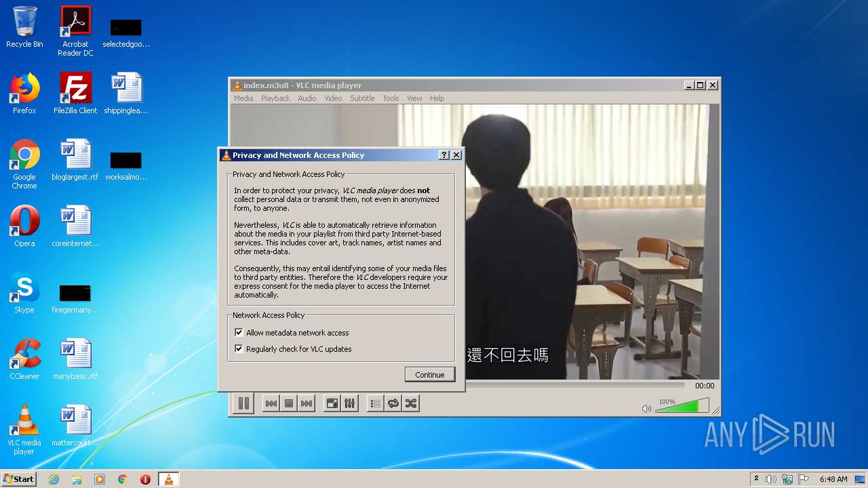
Task: Click the playback seek bar
Action: 576,385
